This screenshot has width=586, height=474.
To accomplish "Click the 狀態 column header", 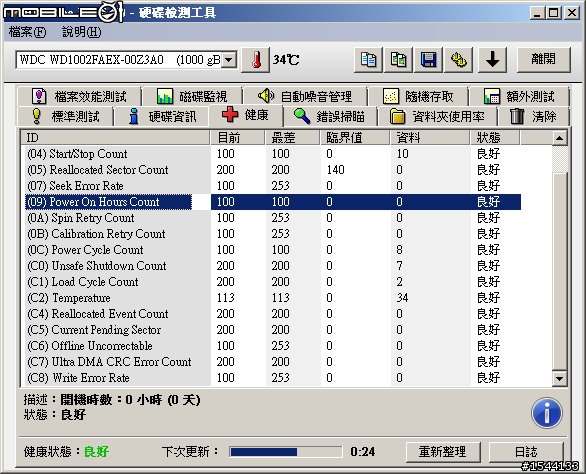I will (x=495, y=138).
